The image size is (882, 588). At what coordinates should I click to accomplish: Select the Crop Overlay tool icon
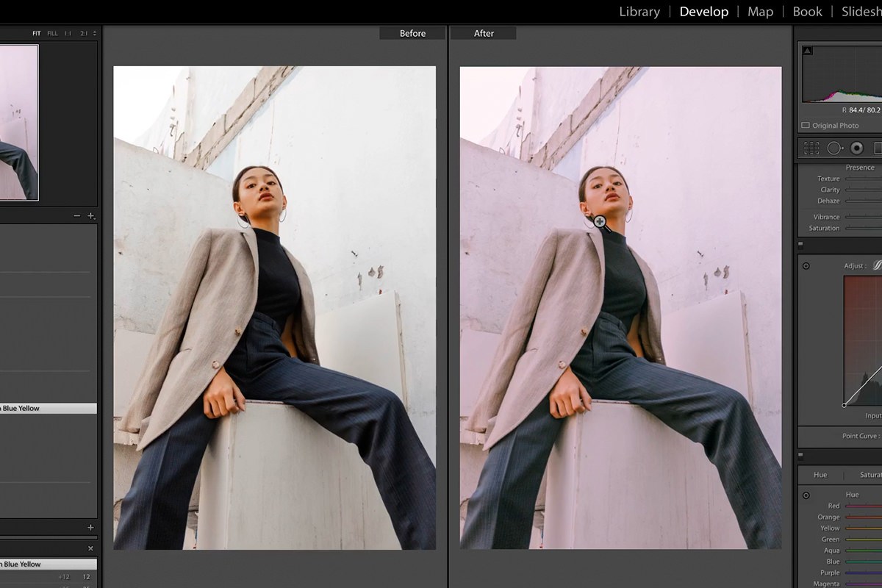811,148
